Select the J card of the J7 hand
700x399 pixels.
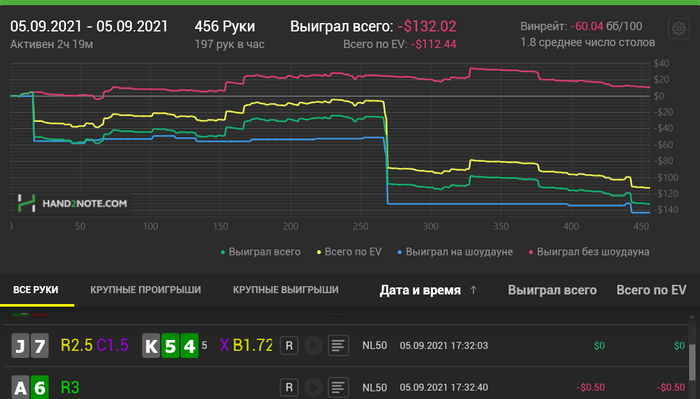tap(20, 345)
